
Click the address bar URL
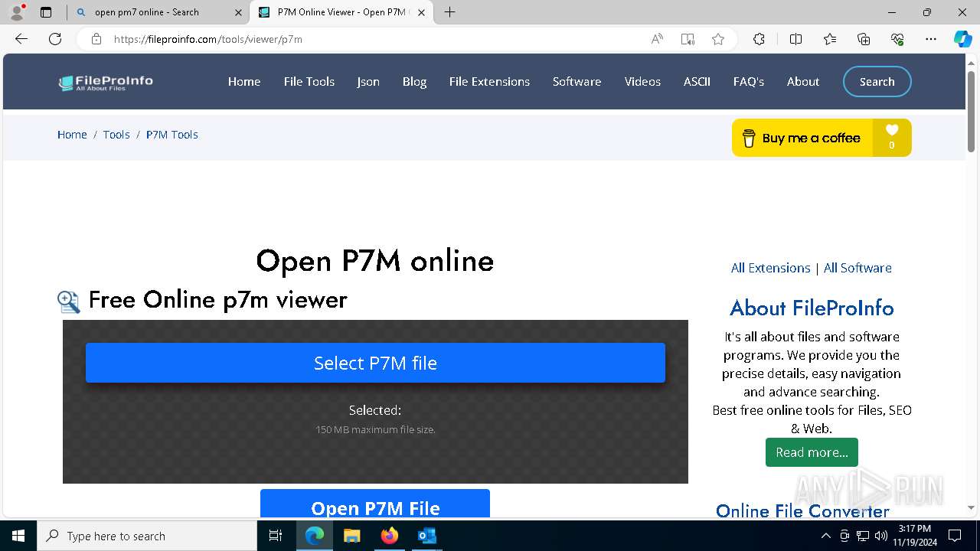coord(208,39)
